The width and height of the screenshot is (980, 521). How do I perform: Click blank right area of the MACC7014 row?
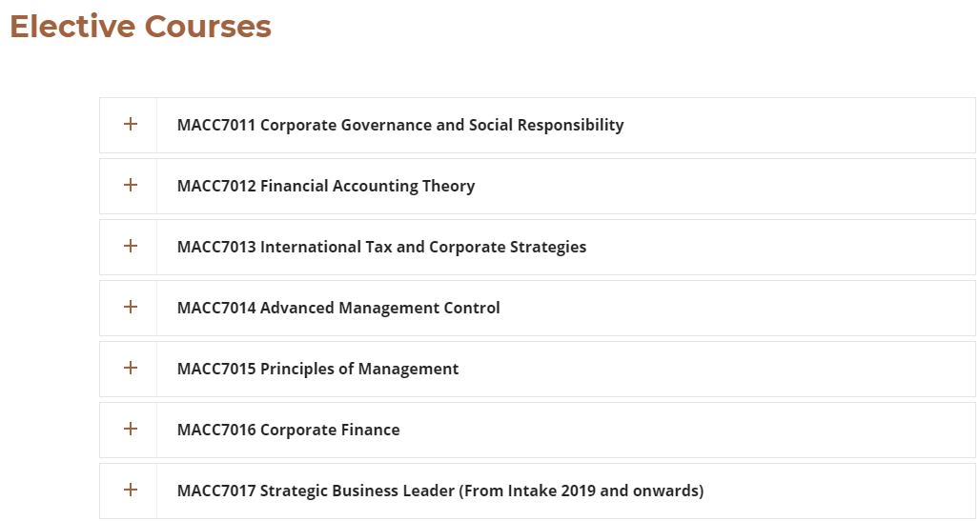tap(763, 308)
